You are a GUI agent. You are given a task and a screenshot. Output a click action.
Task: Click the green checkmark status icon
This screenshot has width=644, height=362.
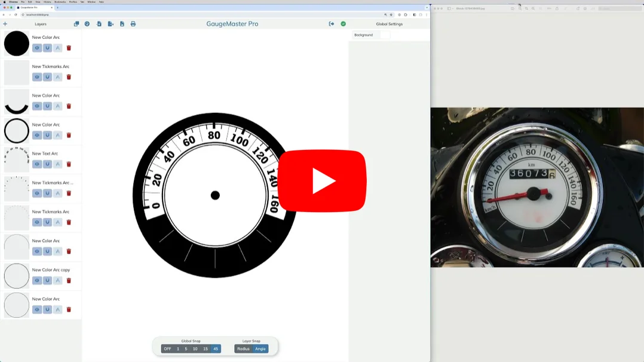(344, 24)
